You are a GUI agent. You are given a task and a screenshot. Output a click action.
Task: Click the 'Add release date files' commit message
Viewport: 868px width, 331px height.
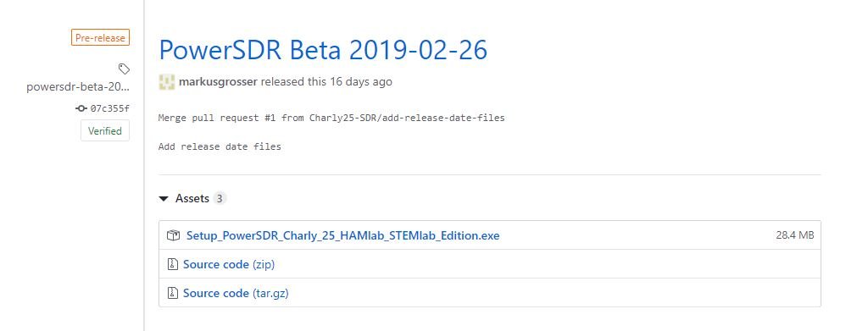[220, 146]
